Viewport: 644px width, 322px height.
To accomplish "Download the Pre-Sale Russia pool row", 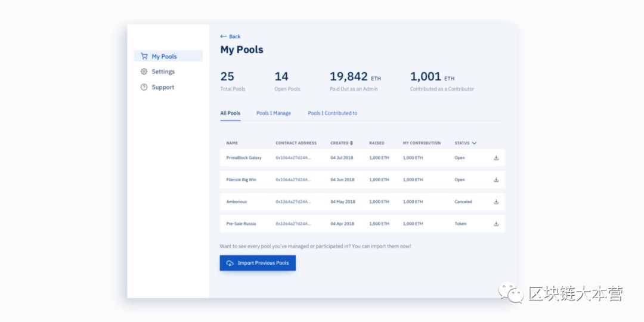I will pos(496,224).
